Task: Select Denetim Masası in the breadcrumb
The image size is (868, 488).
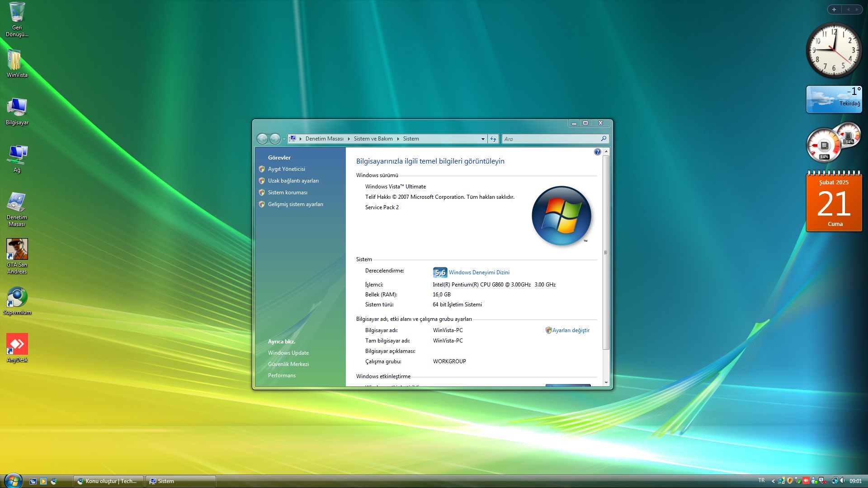Action: pos(324,139)
